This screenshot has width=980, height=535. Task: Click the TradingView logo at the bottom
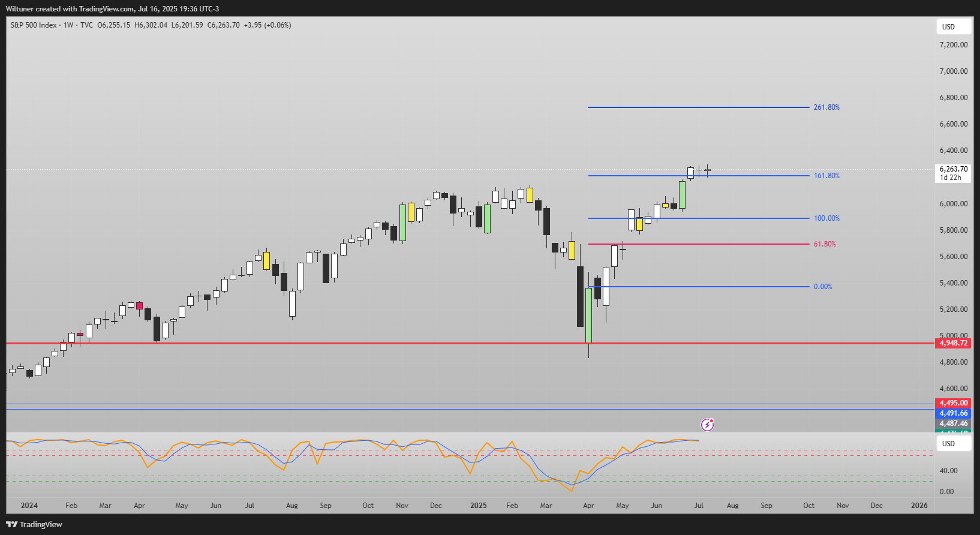pos(34,524)
